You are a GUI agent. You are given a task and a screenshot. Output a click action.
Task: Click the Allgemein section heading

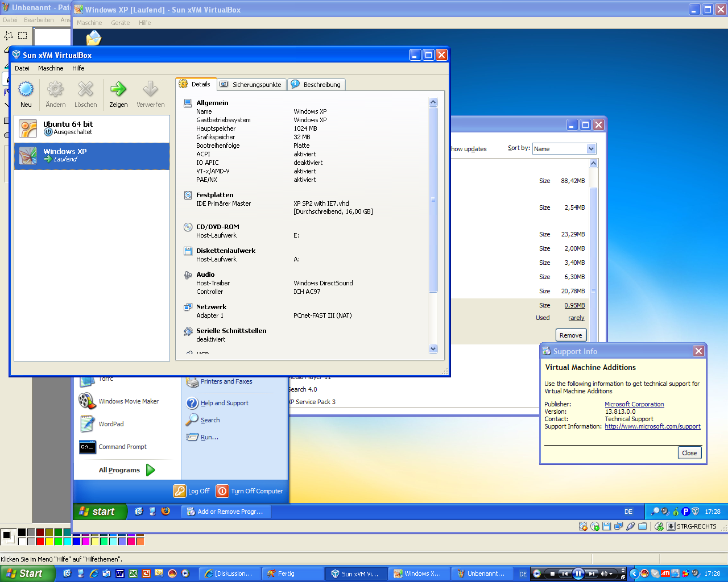point(212,103)
